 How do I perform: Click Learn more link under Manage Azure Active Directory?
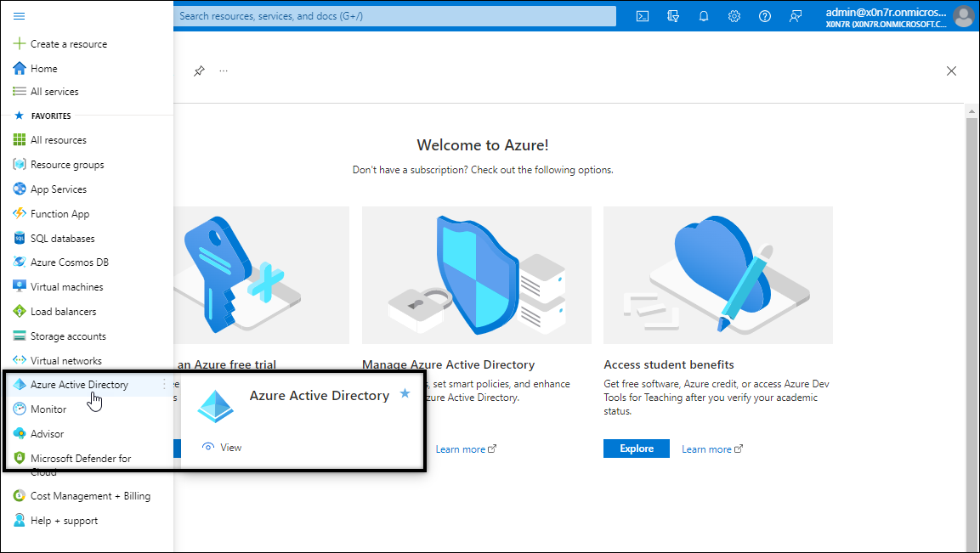coord(466,449)
